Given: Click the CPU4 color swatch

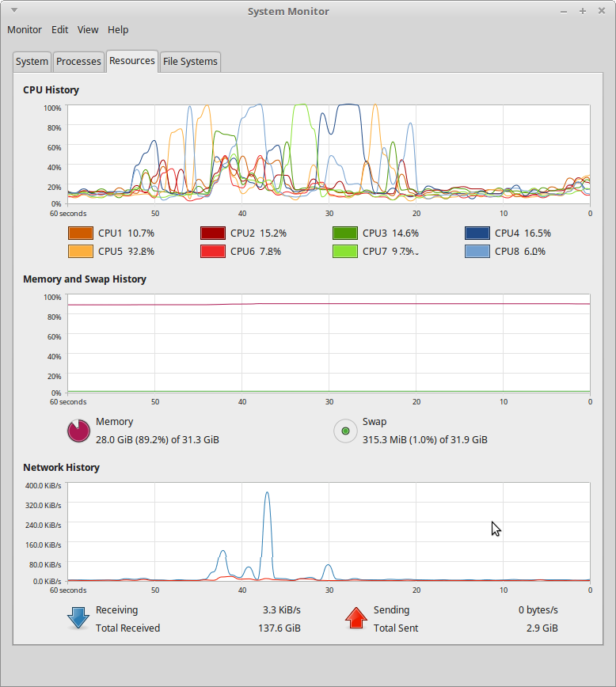Looking at the screenshot, I should click(477, 233).
